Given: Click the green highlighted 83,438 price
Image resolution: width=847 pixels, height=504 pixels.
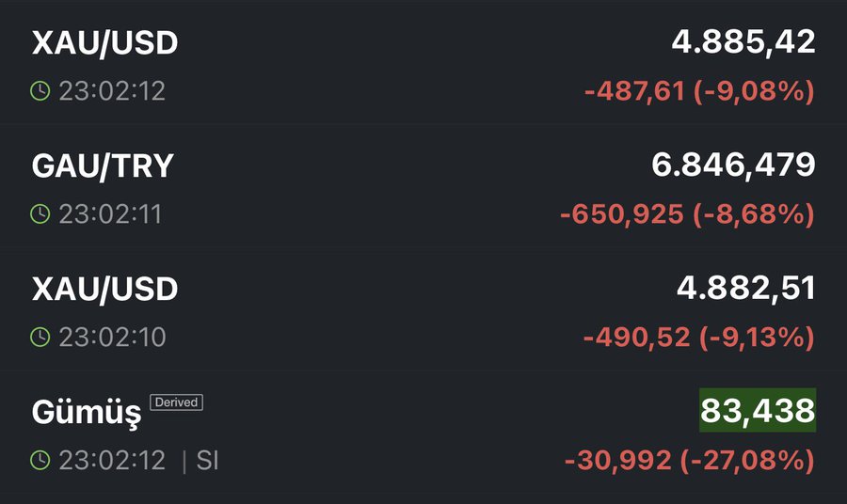Looking at the screenshot, I should pos(757,410).
